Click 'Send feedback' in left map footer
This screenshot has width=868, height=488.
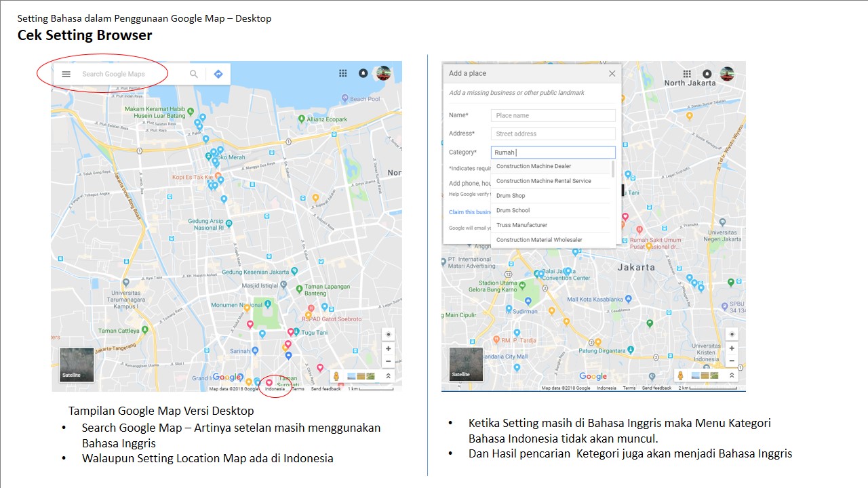(326, 389)
